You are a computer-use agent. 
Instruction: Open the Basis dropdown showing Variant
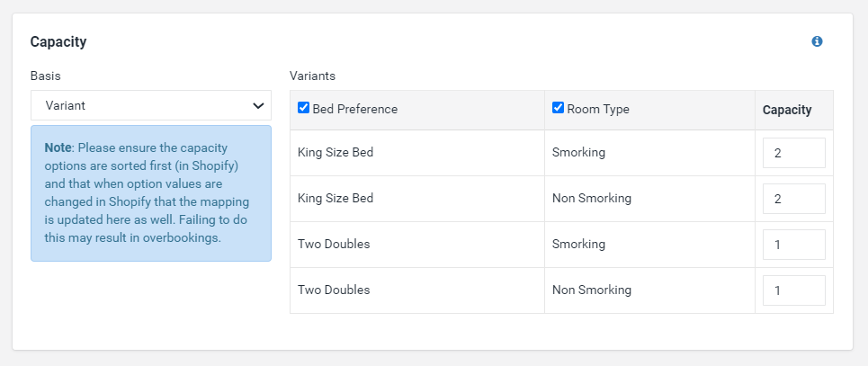coord(151,105)
